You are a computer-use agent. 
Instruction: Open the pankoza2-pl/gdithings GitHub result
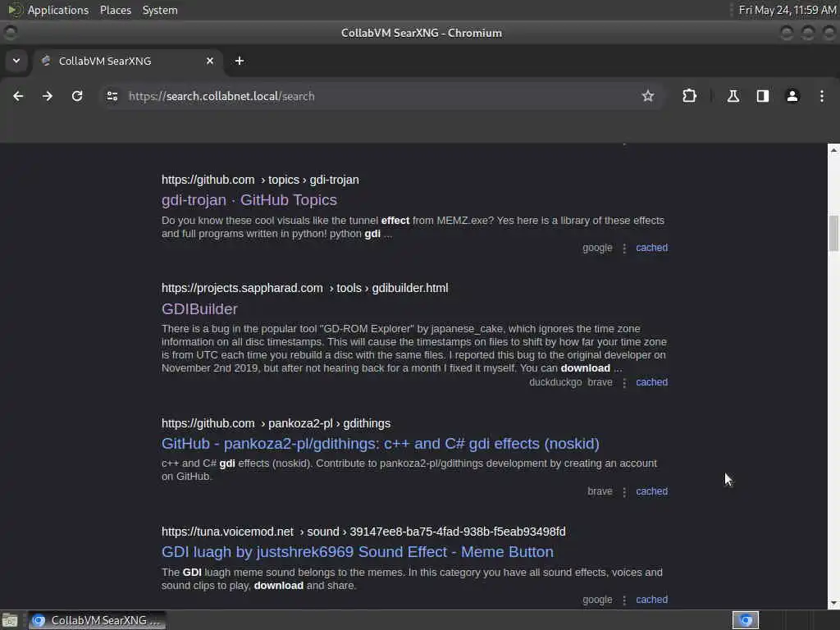coord(381,444)
